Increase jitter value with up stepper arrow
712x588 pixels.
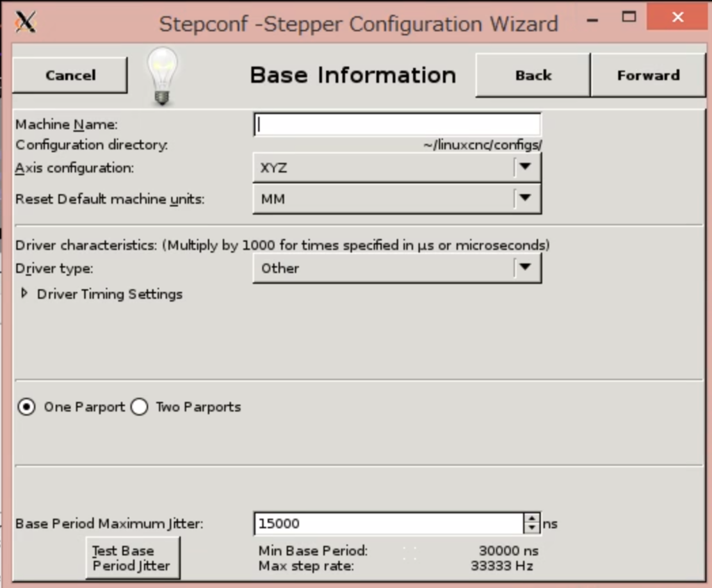pos(531,518)
